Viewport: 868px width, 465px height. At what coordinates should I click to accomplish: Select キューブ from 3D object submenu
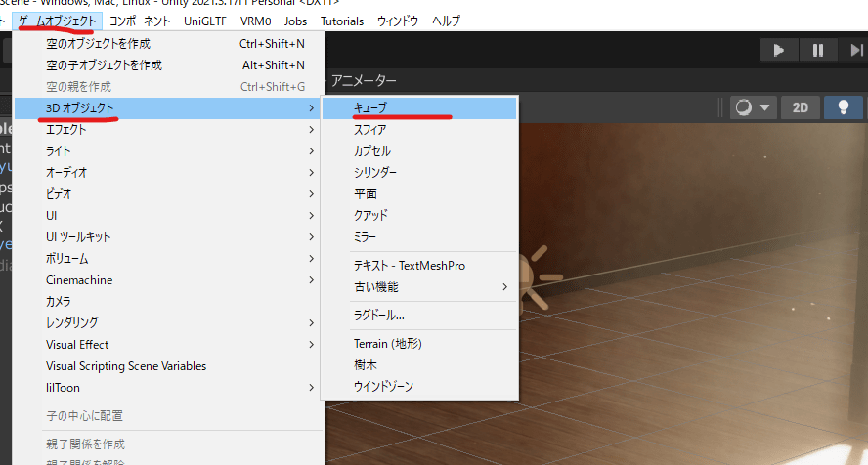(x=371, y=108)
